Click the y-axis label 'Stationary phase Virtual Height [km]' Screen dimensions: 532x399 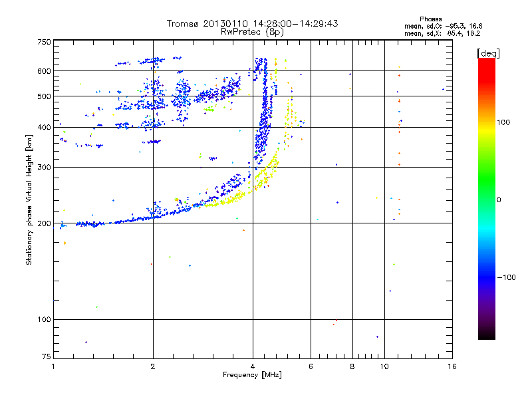pos(29,199)
